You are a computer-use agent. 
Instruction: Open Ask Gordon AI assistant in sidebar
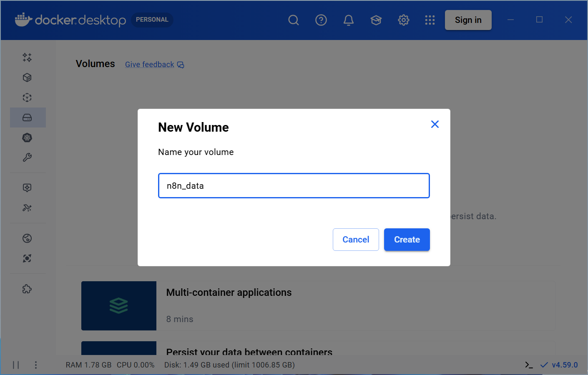point(27,57)
